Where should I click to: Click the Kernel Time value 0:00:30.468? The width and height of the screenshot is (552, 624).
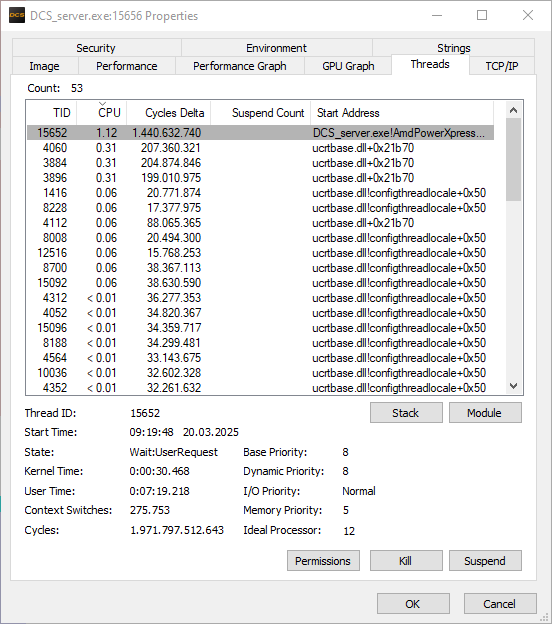click(x=159, y=471)
